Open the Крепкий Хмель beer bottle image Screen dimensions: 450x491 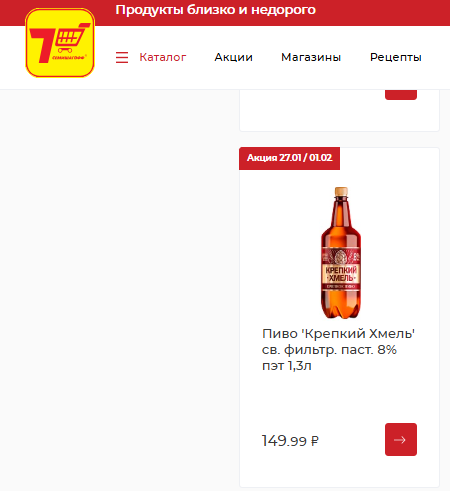[x=341, y=252]
